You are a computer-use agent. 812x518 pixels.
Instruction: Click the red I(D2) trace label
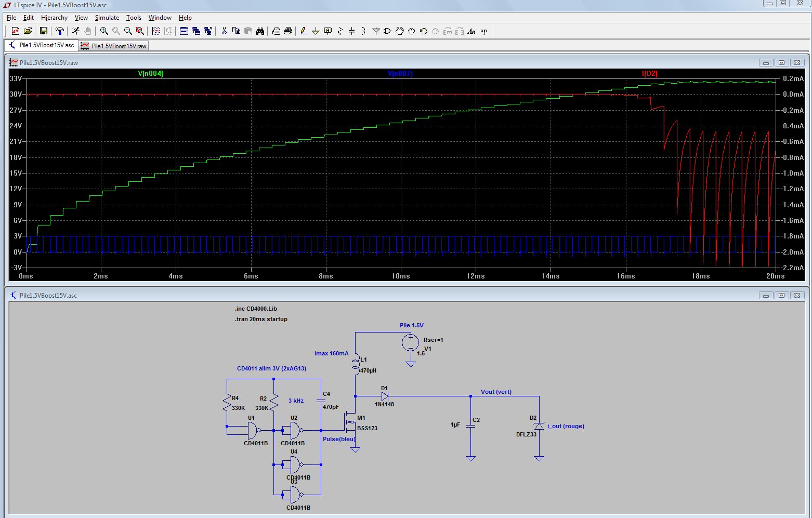[649, 74]
